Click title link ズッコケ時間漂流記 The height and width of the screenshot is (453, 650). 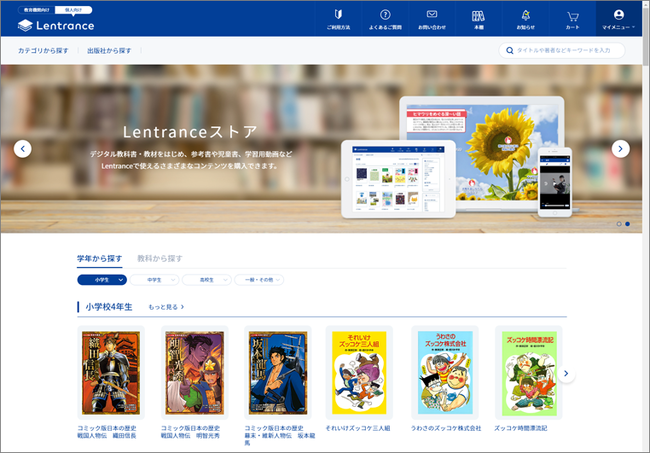pyautogui.click(x=521, y=428)
